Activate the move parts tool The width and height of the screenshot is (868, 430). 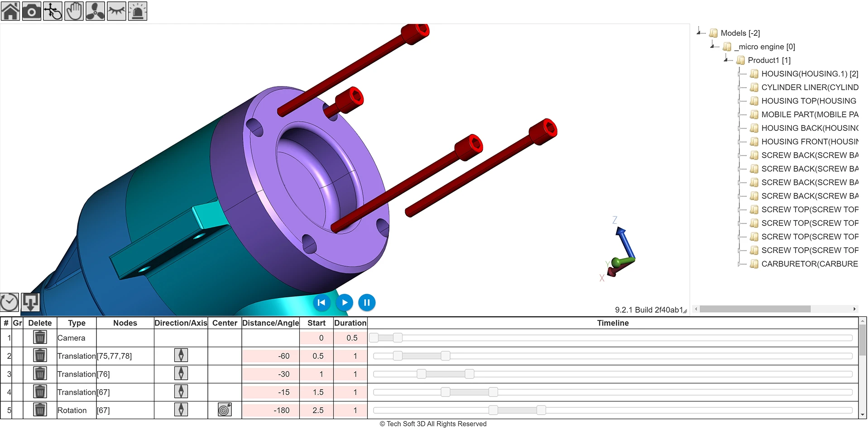point(53,11)
